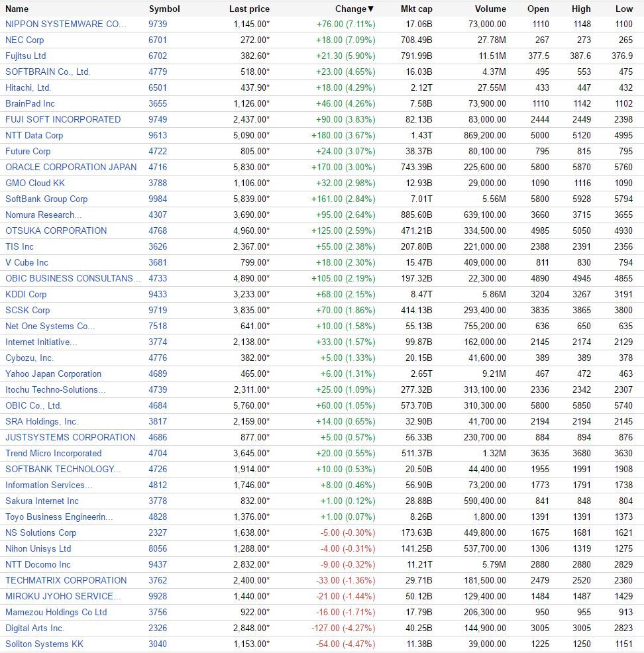Open NS Solutions Corp link
This screenshot has height=653, width=644.
pos(40,532)
